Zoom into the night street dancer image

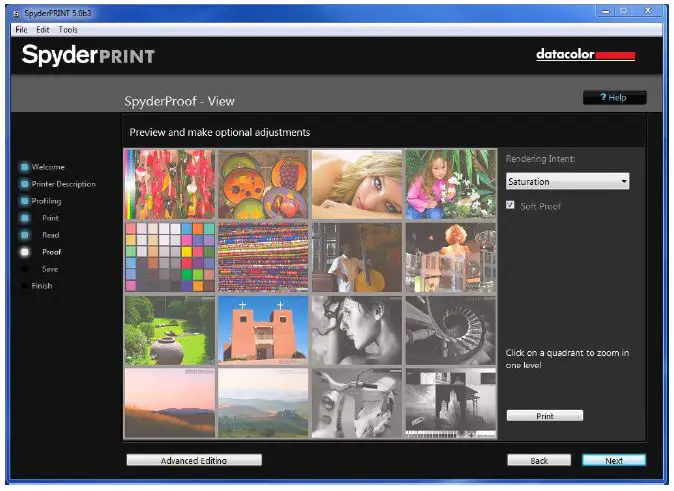point(450,257)
